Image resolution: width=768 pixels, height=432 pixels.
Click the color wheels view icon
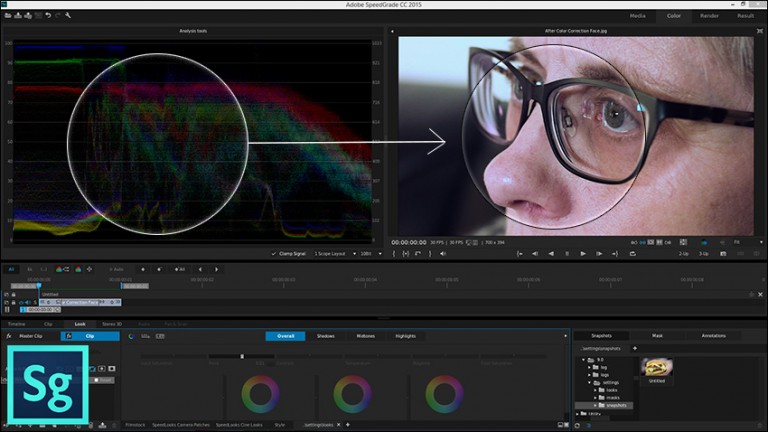[131, 336]
